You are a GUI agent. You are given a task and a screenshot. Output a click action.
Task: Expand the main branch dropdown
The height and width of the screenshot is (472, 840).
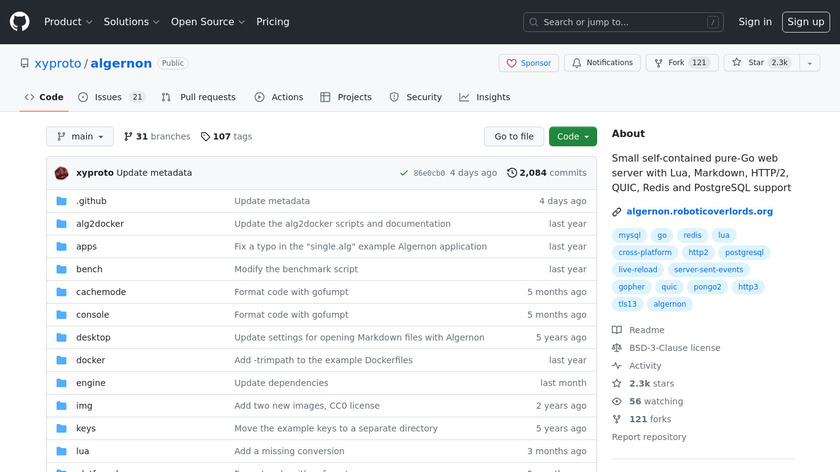point(80,137)
